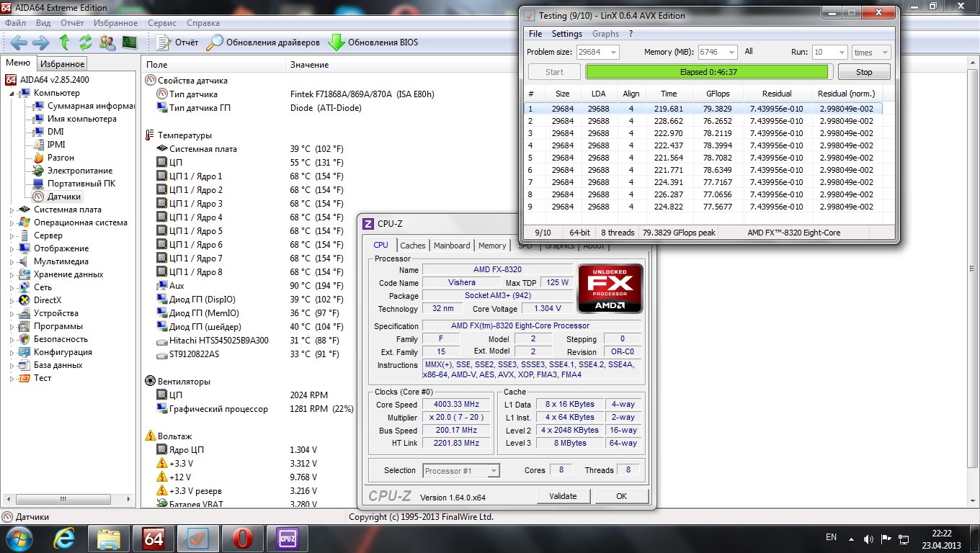The width and height of the screenshot is (980, 553).
Task: Open the Graphs menu in LinX
Action: 605,34
